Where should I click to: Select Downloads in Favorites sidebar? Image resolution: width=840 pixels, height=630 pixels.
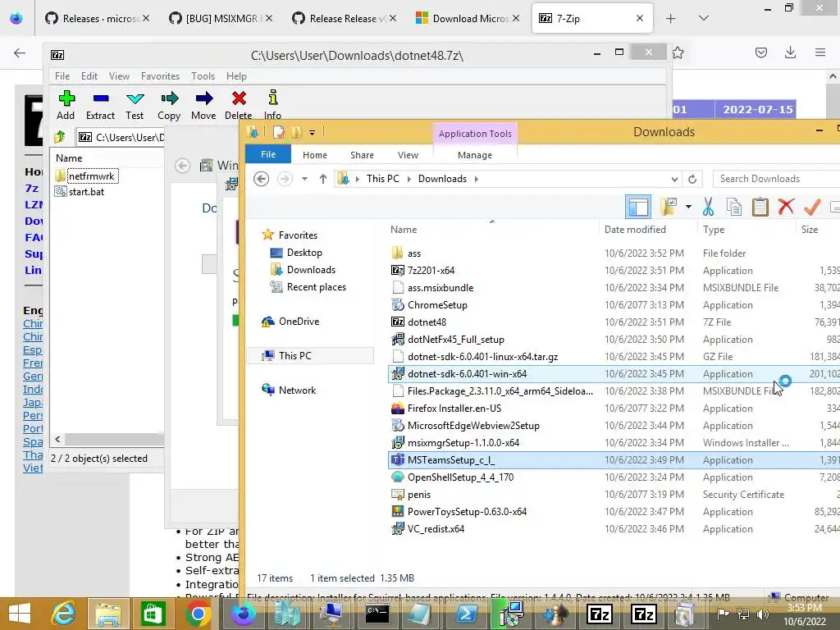[311, 269]
